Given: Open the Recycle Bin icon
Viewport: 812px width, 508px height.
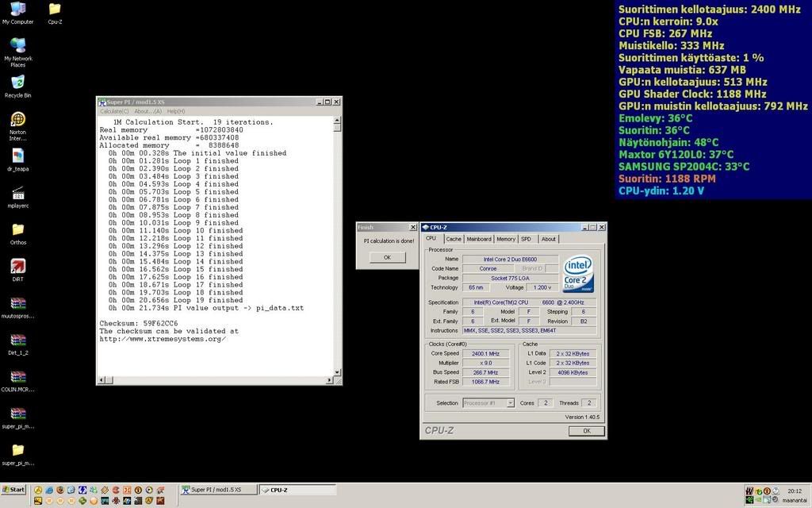Looking at the screenshot, I should click(17, 82).
